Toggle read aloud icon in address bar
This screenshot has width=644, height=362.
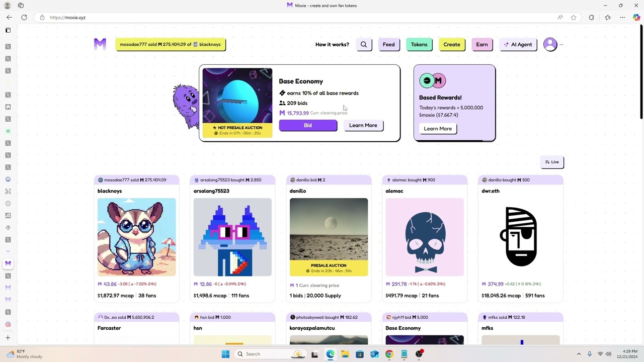point(560,17)
